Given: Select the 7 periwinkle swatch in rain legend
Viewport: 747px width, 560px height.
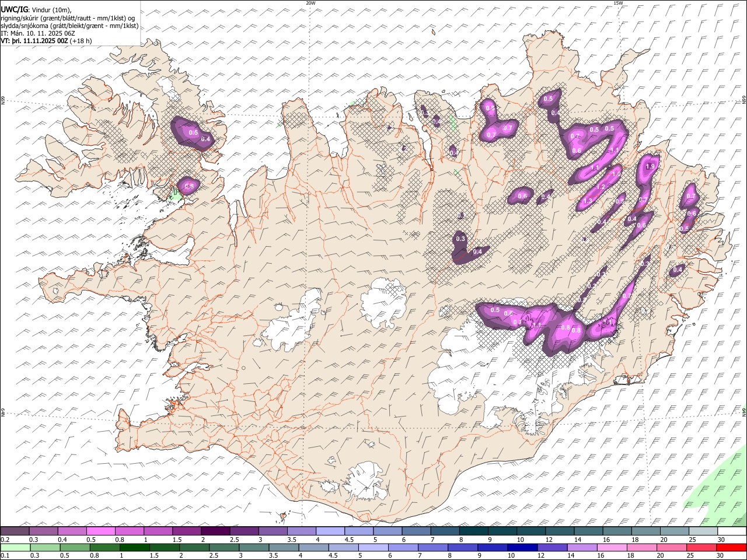Looking at the screenshot, I should click(432, 547).
